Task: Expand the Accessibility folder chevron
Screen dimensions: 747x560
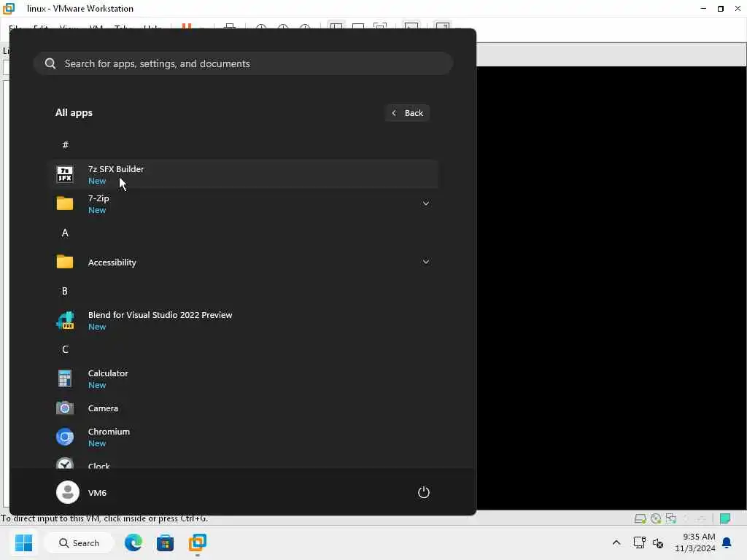Action: pos(426,262)
